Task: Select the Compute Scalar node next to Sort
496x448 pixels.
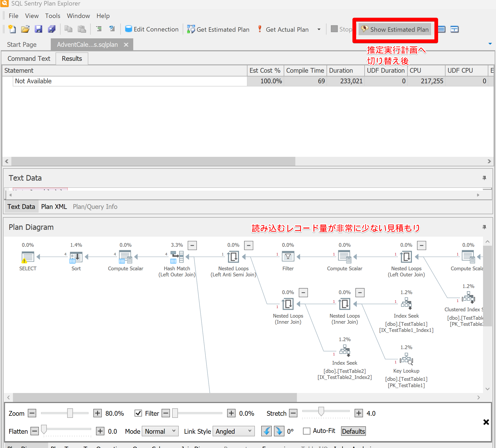Action: 126,257
